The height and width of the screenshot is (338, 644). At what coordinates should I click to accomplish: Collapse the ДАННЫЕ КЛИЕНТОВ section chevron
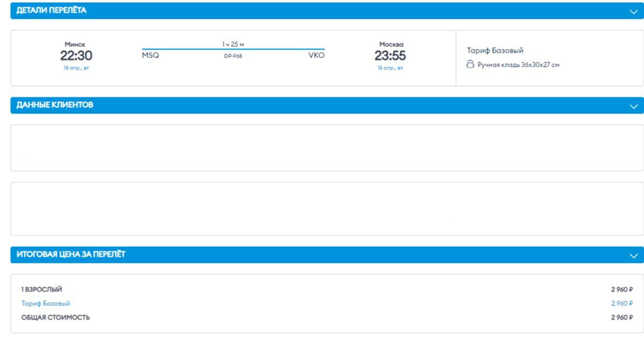(633, 106)
